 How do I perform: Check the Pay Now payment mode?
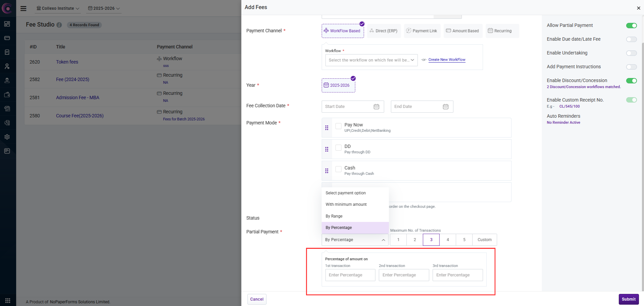pos(338,126)
